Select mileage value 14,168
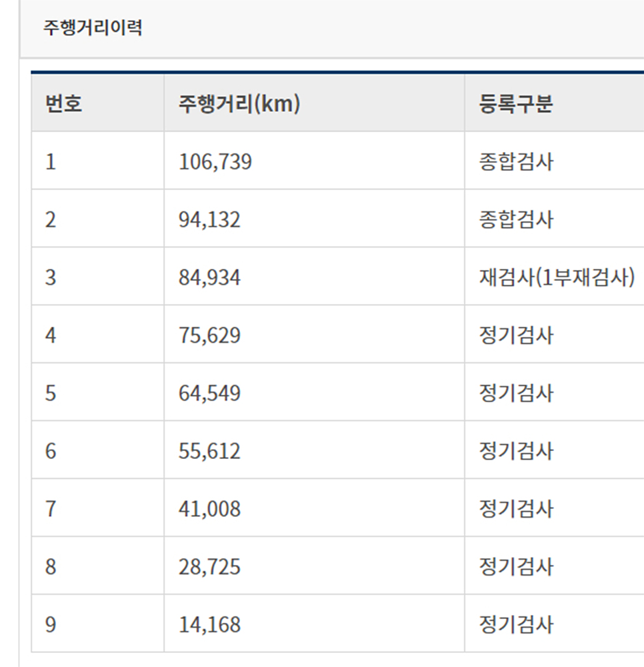The width and height of the screenshot is (644, 667). point(209,626)
